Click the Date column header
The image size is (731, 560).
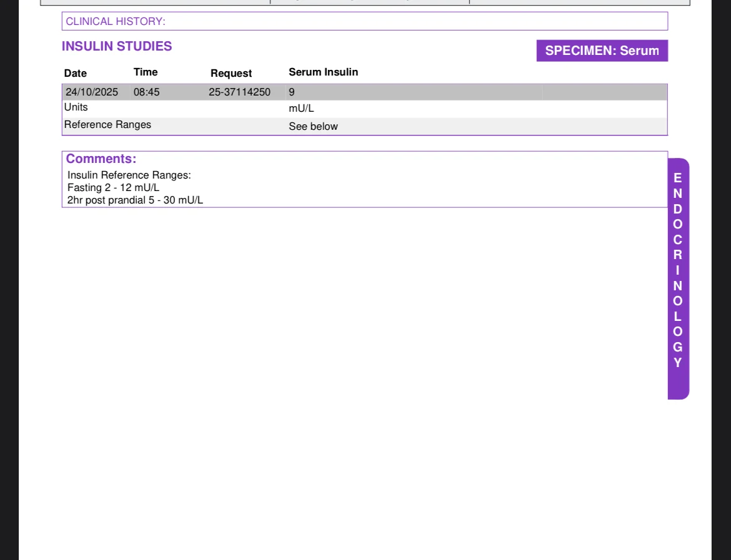(76, 73)
